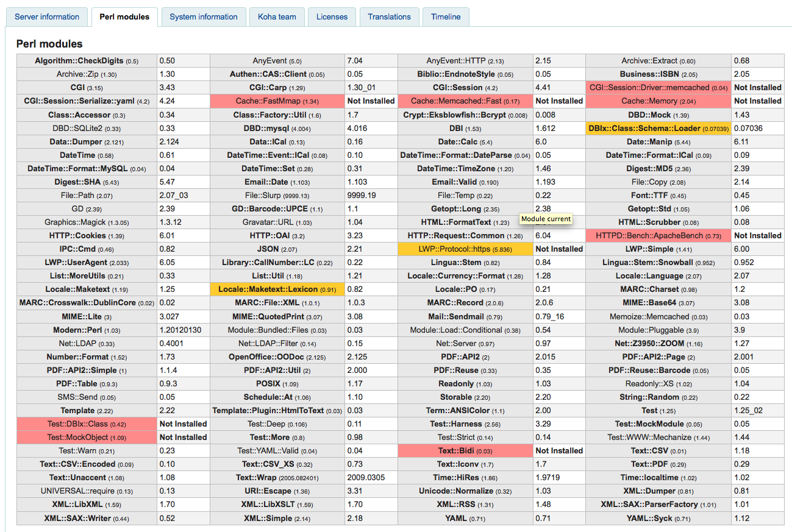
Task: Click the Perl modules heading
Action: pyautogui.click(x=49, y=44)
